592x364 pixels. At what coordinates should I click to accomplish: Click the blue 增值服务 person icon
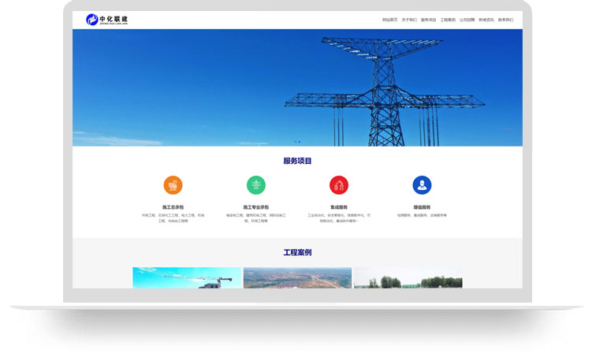(422, 185)
